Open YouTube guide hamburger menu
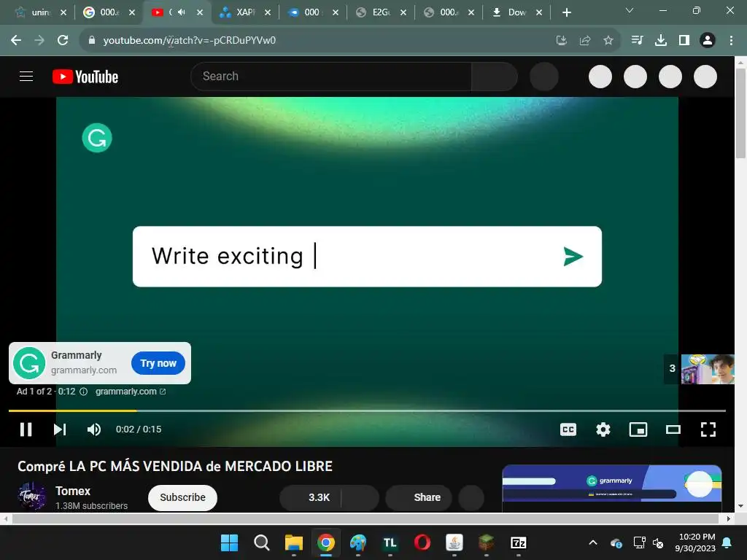 pos(26,76)
